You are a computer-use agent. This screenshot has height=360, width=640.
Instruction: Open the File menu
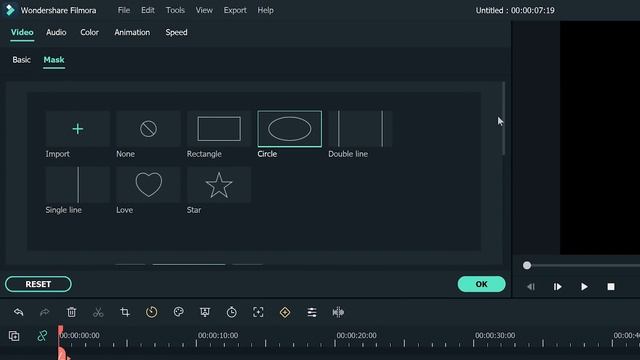pos(124,10)
